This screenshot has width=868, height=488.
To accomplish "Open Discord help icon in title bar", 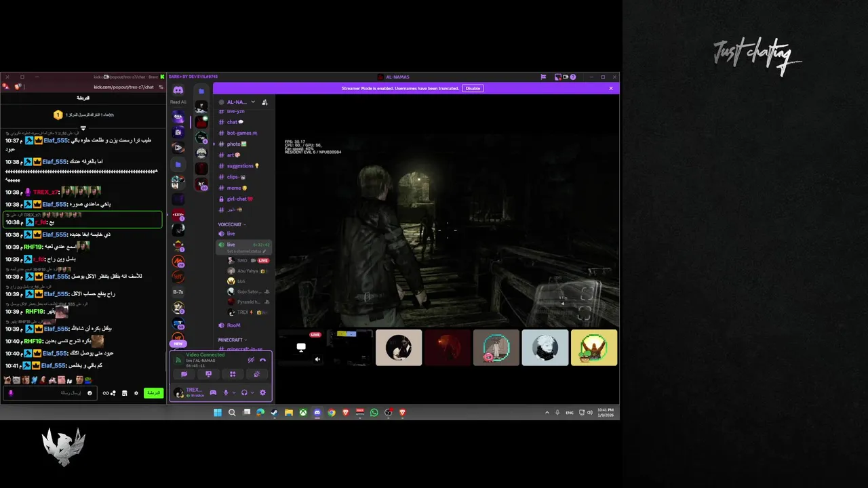I will point(573,77).
